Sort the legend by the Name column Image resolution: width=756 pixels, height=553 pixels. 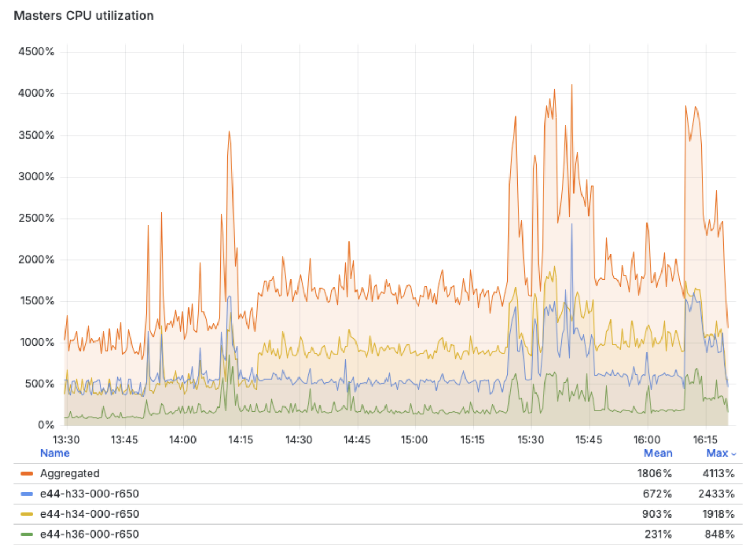coord(55,453)
